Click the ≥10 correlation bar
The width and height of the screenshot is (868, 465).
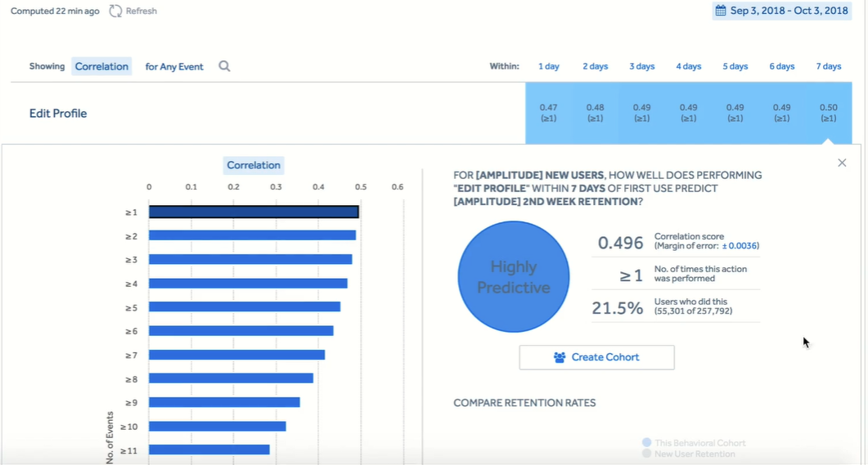click(x=217, y=427)
